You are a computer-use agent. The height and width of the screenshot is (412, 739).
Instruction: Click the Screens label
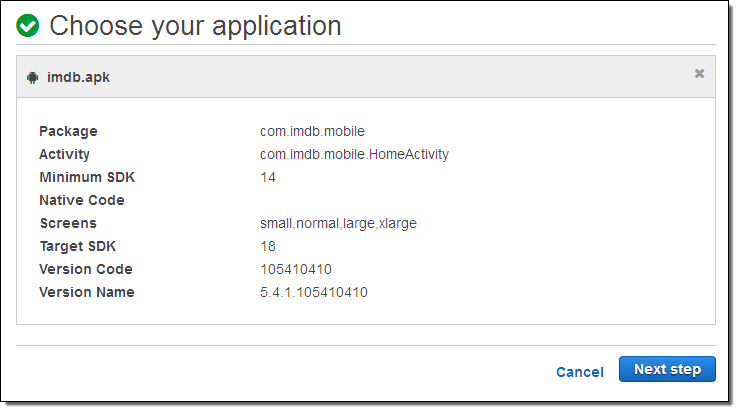(67, 223)
